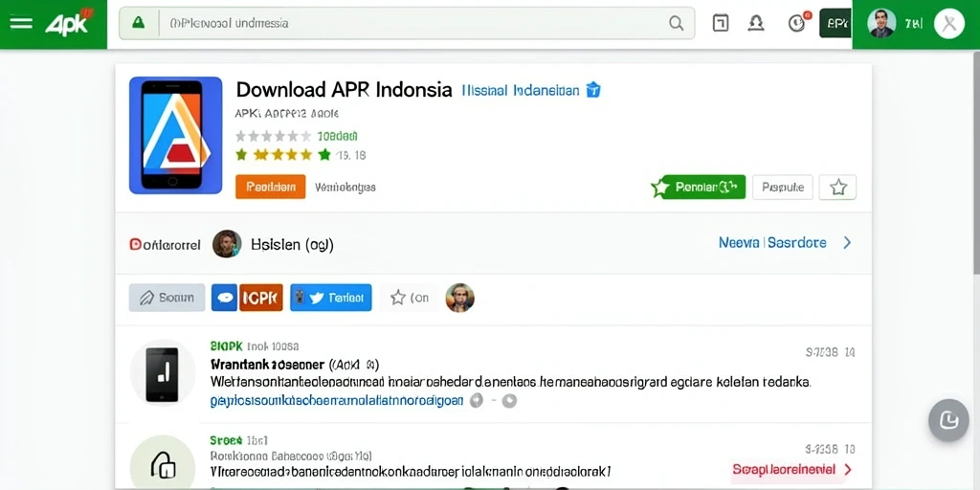This screenshot has width=980, height=490.
Task: Click the gray star rating row
Action: 274,136
